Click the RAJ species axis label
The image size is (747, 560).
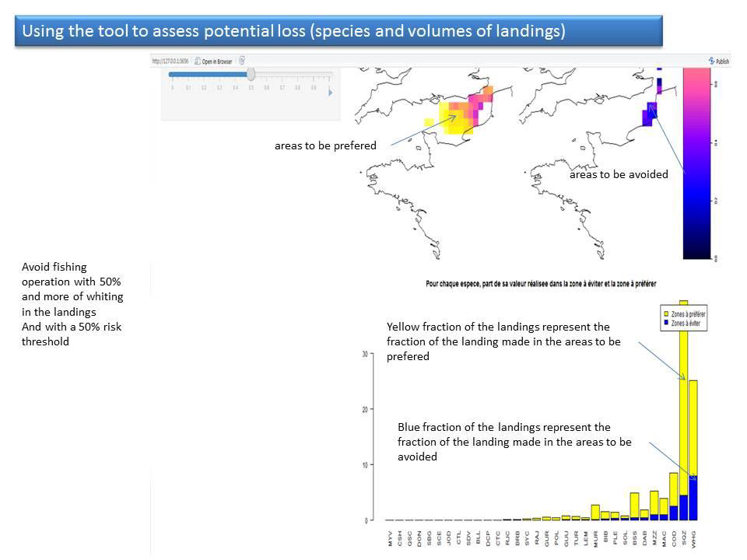(537, 538)
